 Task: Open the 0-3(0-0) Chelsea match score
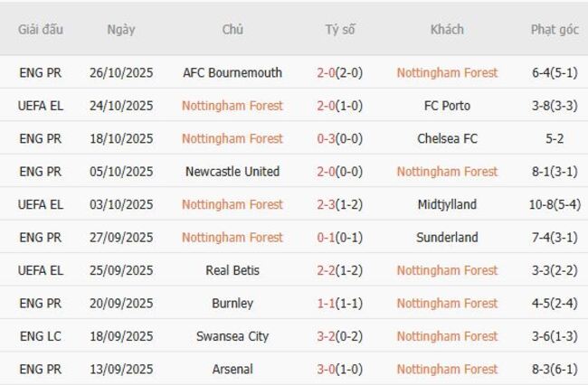point(340,138)
